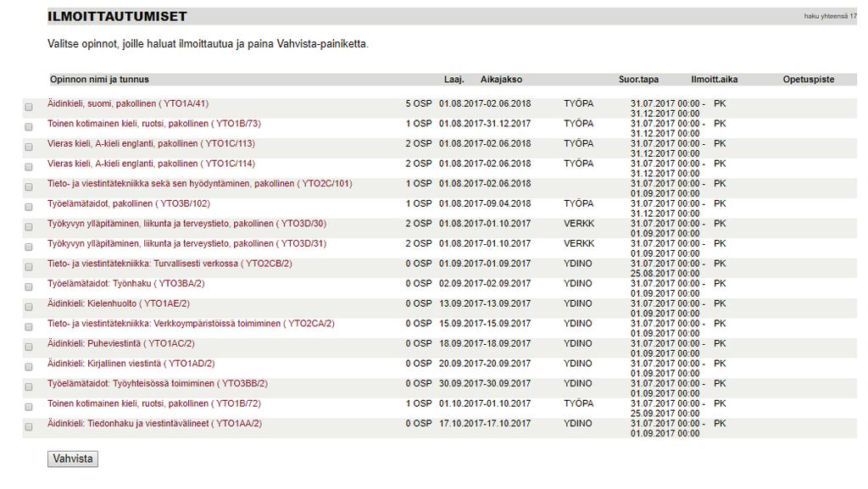Click date range 01.08.2017-31.12.2017
868x489 pixels.
485,124
